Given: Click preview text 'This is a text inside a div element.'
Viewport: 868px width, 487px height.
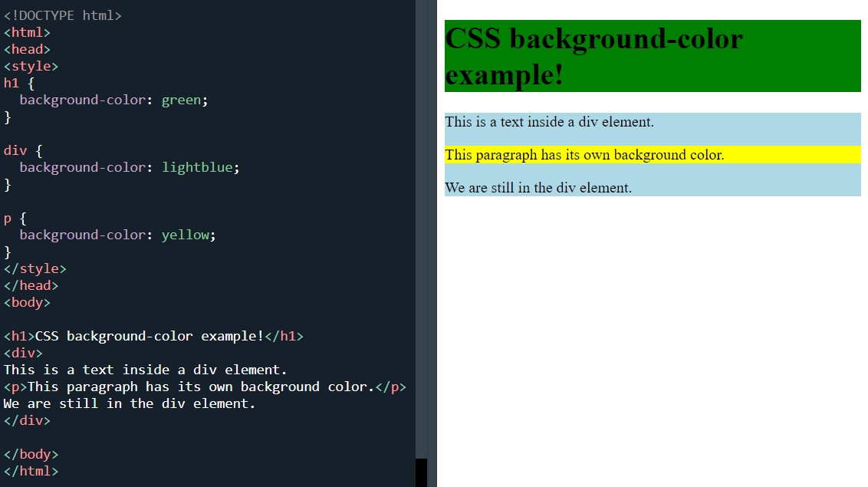Looking at the screenshot, I should pos(549,122).
